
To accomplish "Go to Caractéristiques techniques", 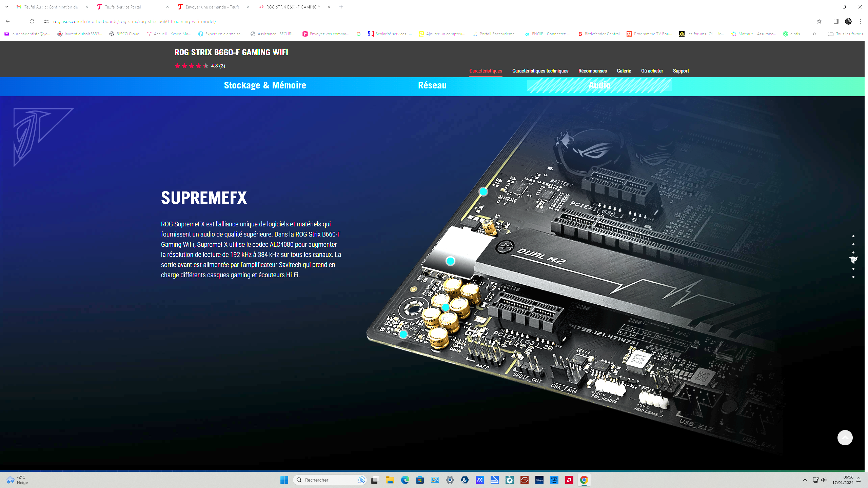I will [540, 71].
